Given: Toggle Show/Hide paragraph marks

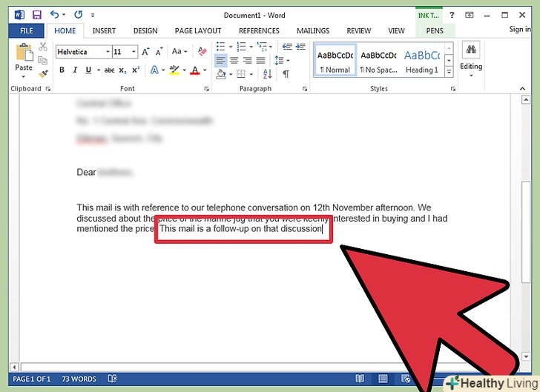Looking at the screenshot, I should (x=286, y=73).
